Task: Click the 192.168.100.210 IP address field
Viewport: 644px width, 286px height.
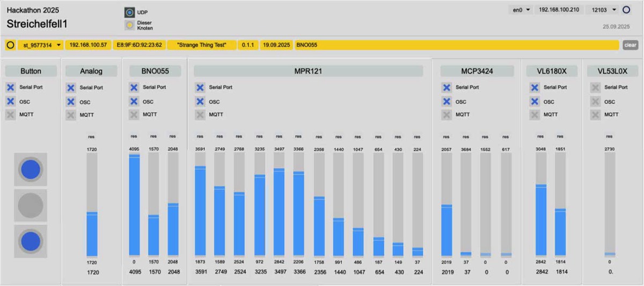Action: point(559,10)
